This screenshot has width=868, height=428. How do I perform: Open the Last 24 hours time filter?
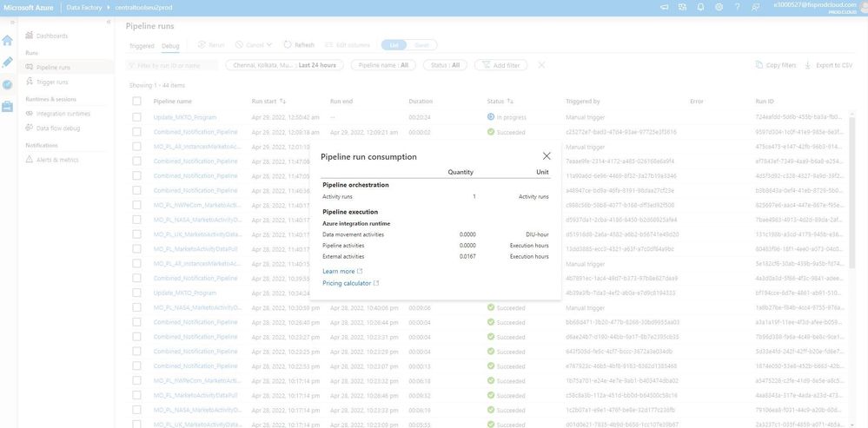tap(284, 65)
